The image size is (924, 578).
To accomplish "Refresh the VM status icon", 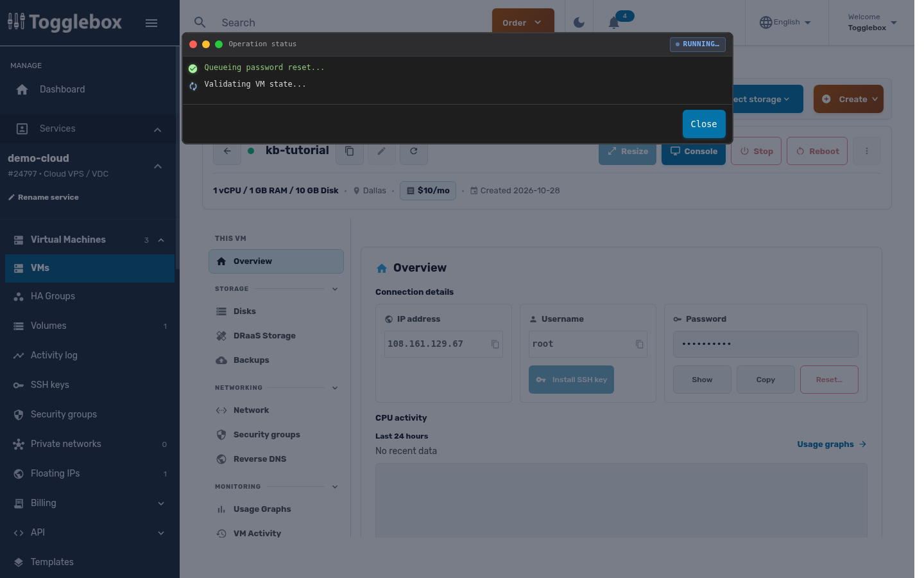I will [414, 151].
